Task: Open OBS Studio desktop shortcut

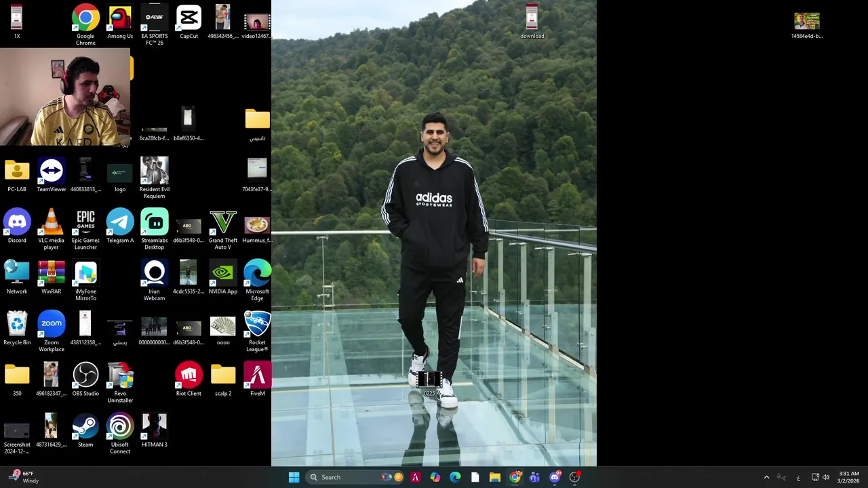Action: tap(85, 380)
